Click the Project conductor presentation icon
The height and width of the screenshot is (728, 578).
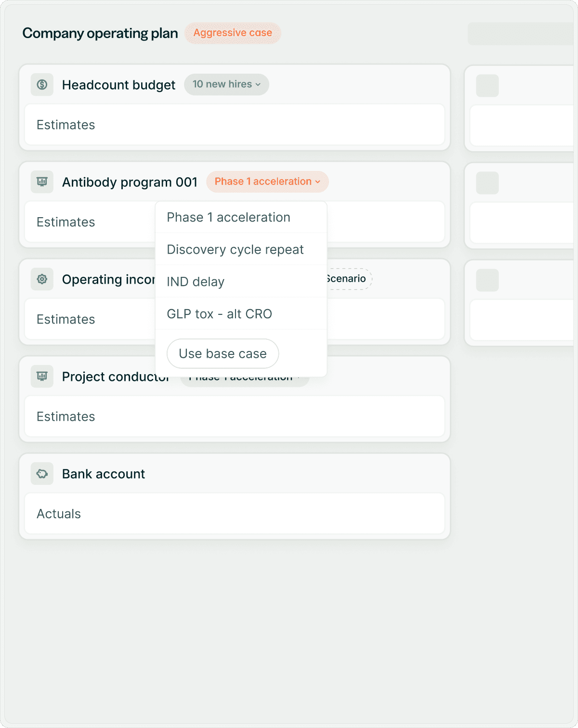pyautogui.click(x=42, y=377)
